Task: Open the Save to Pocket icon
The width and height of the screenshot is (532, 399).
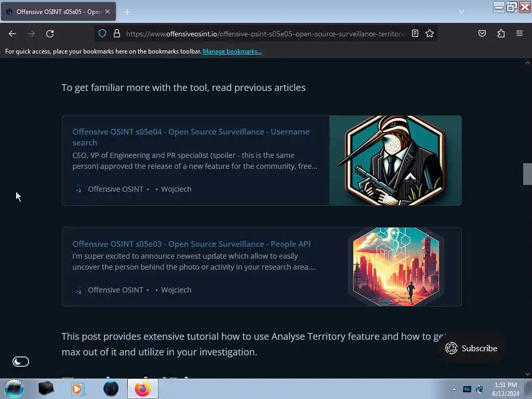Action: coord(482,33)
